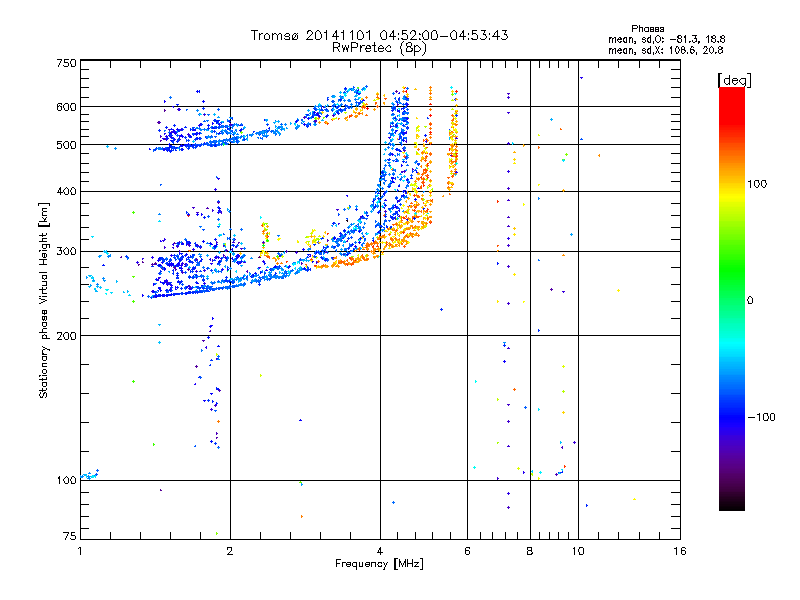Click the x-axis tick value '8'

[530, 551]
